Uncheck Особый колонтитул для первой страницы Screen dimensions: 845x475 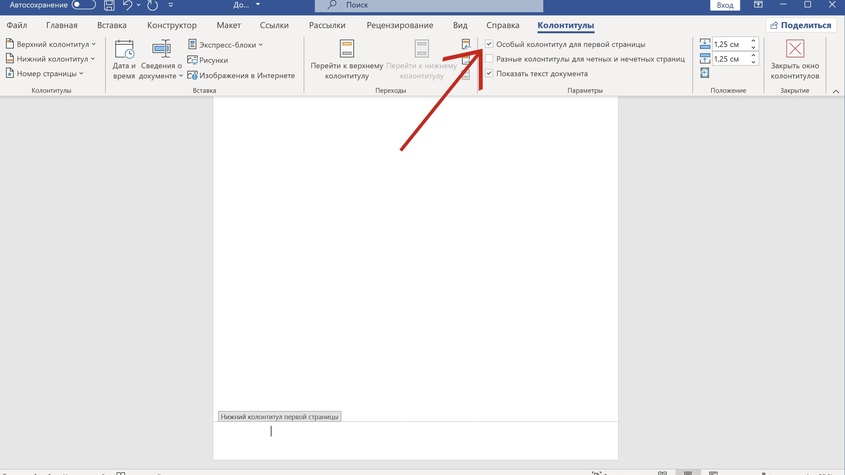489,45
